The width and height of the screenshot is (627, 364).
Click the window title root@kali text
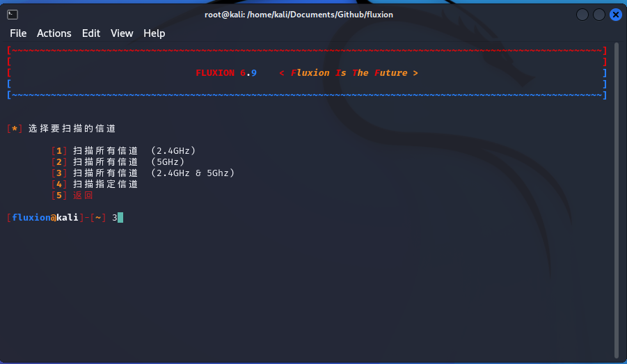pyautogui.click(x=299, y=15)
